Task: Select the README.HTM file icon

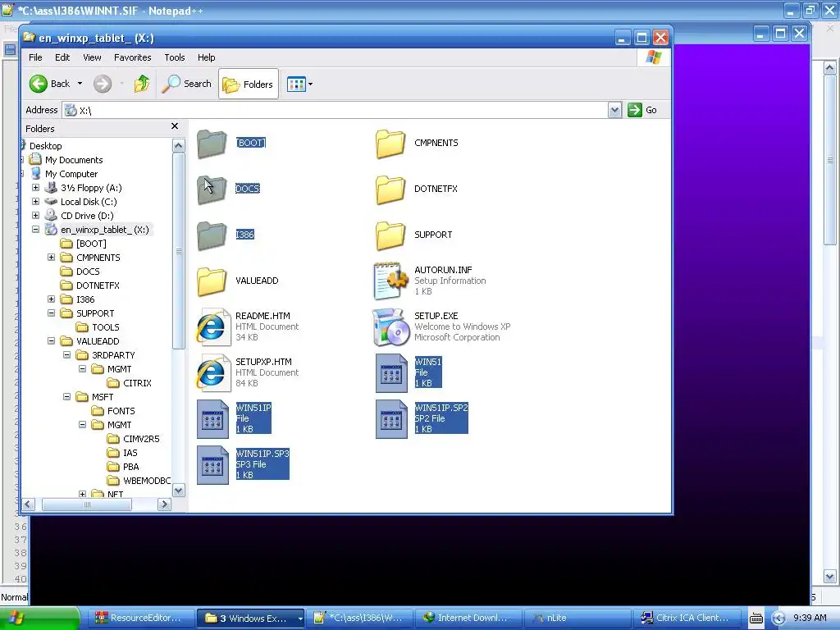Action: pos(212,326)
